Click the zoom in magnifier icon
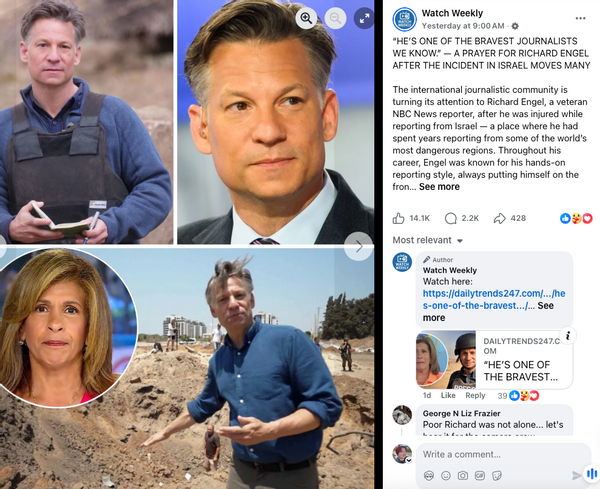600x489 pixels. [306, 18]
